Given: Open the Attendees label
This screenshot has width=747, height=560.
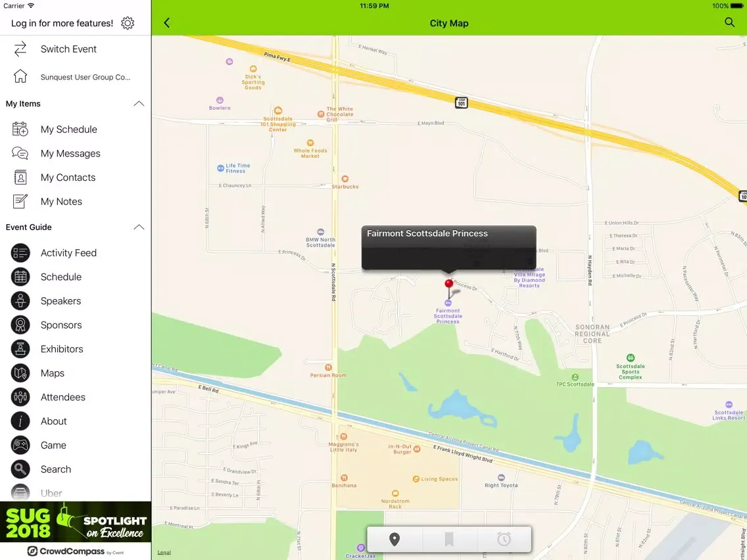Looking at the screenshot, I should pyautogui.click(x=63, y=397).
